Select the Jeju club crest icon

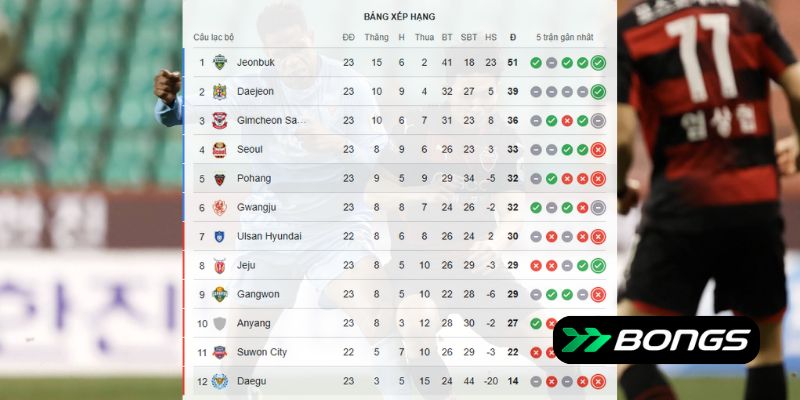(219, 265)
